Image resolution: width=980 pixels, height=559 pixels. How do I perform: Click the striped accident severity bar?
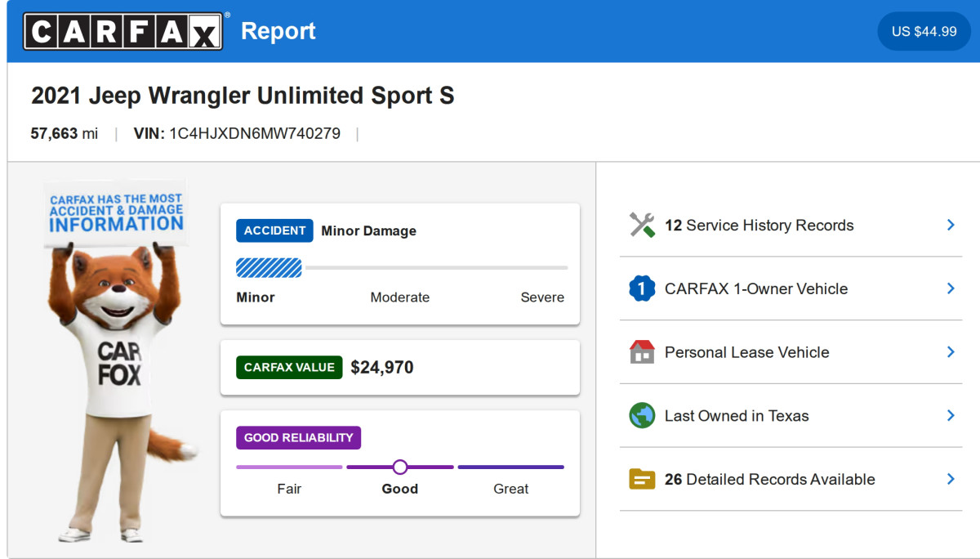click(x=269, y=268)
